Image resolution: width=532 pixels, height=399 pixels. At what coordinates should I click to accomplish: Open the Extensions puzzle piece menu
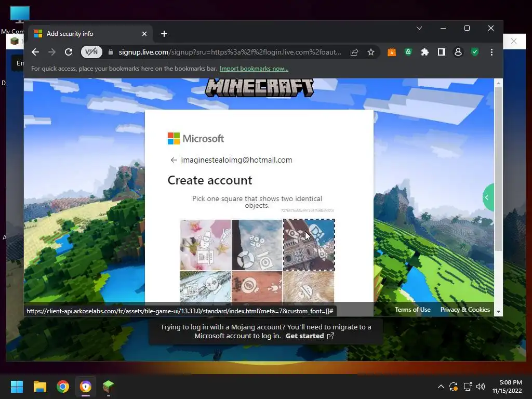[425, 52]
